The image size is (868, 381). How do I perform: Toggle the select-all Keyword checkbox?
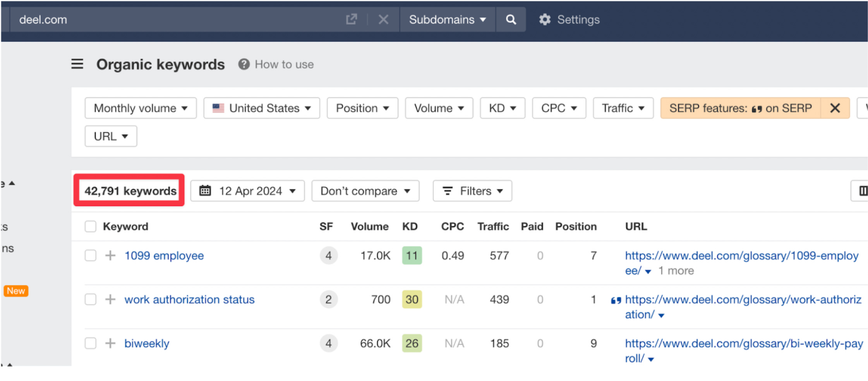90,227
